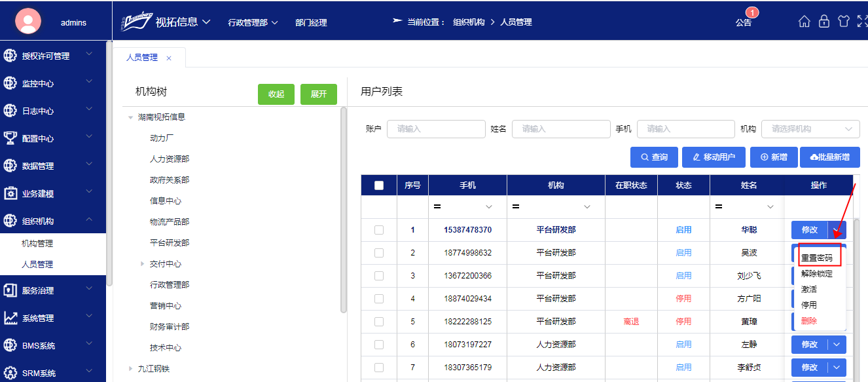Click the 日志中心 globe icon
Image resolution: width=868 pixels, height=382 pixels.
10,111
